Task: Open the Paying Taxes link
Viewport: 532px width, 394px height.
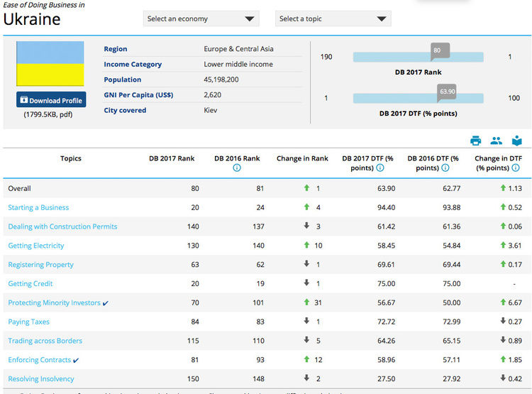Action: pyautogui.click(x=29, y=322)
